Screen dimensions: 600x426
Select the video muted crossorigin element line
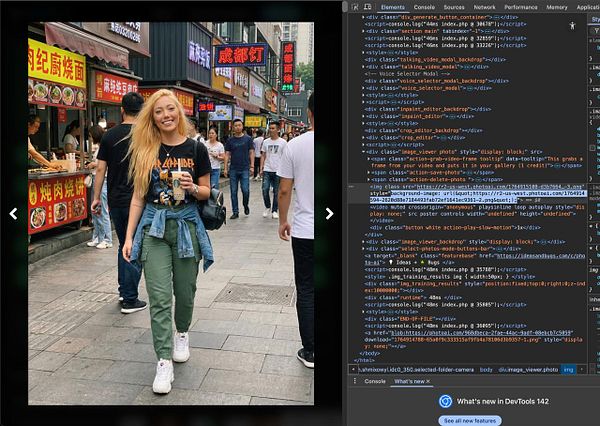477,214
